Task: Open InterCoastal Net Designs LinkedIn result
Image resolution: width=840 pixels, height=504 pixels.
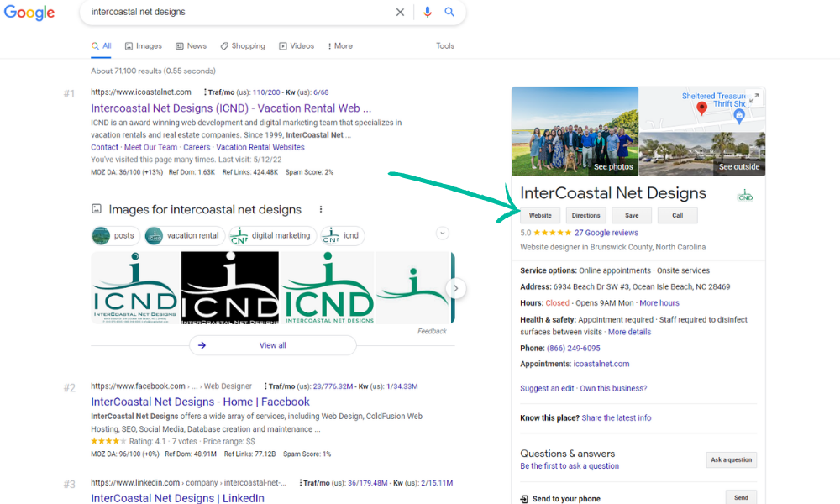Action: 177,498
